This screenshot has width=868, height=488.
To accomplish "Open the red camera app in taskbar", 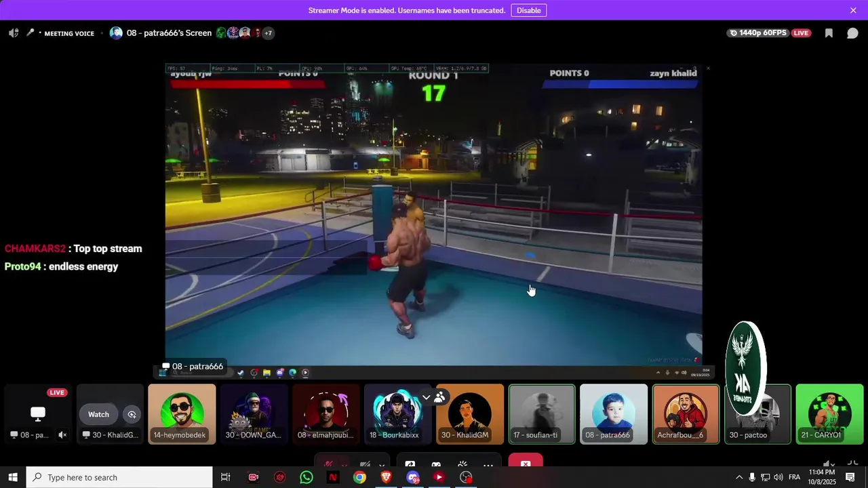I will (x=254, y=477).
